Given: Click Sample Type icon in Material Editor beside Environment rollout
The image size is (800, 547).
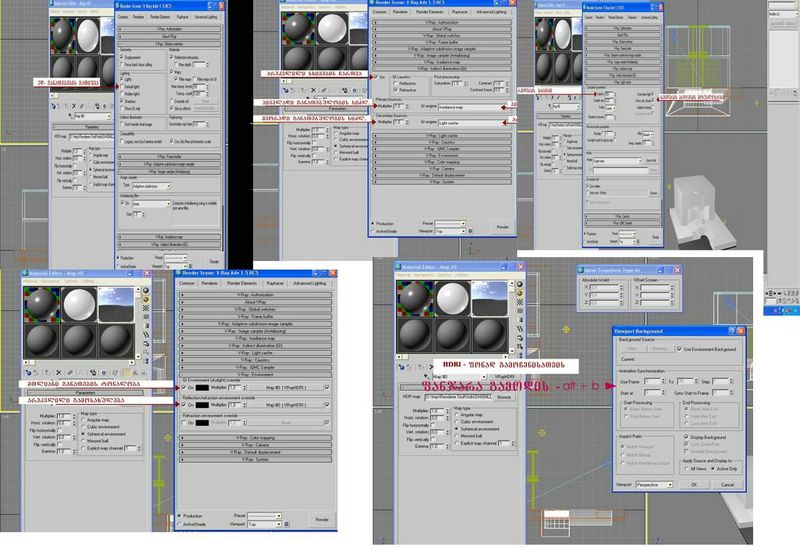Looking at the screenshot, I should 146,291.
